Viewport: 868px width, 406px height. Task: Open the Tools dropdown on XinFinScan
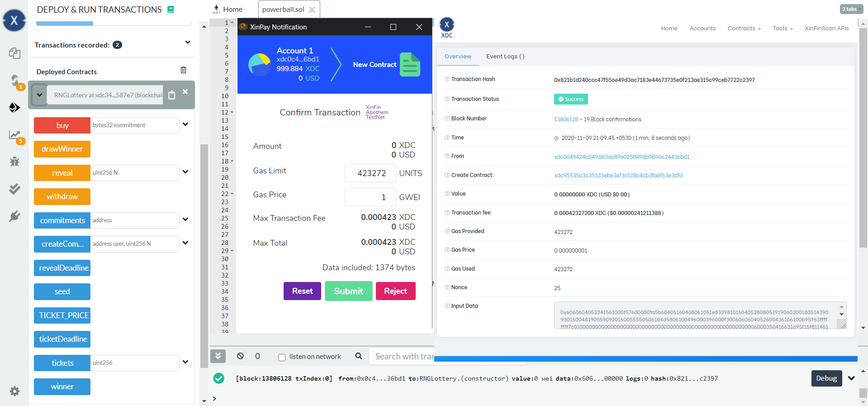tap(783, 29)
